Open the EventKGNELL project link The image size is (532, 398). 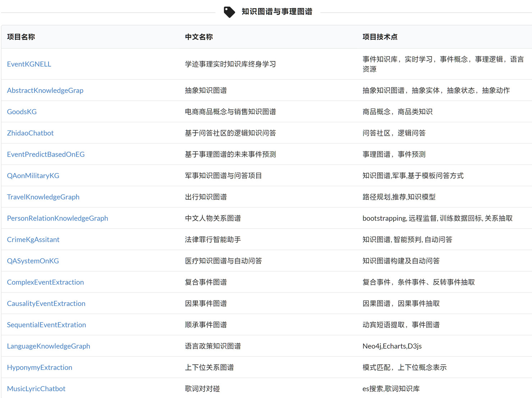point(29,64)
